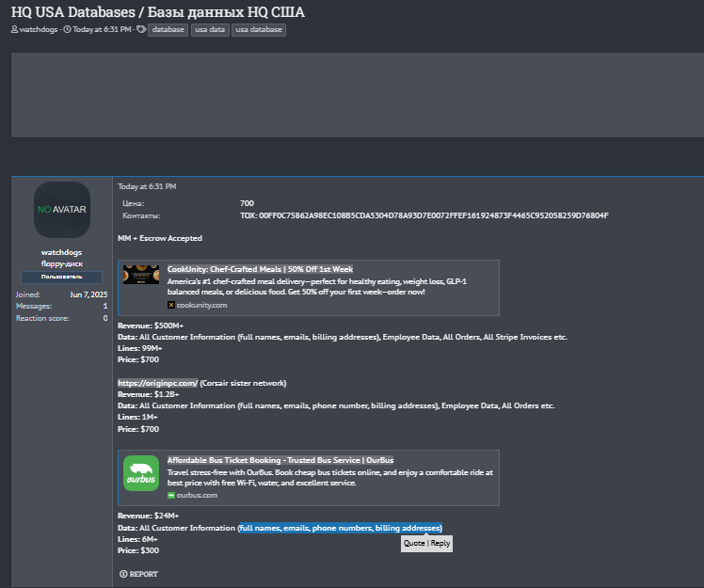This screenshot has width=704, height=588.
Task: Click the clock icon next to the thread date
Action: 67,30
